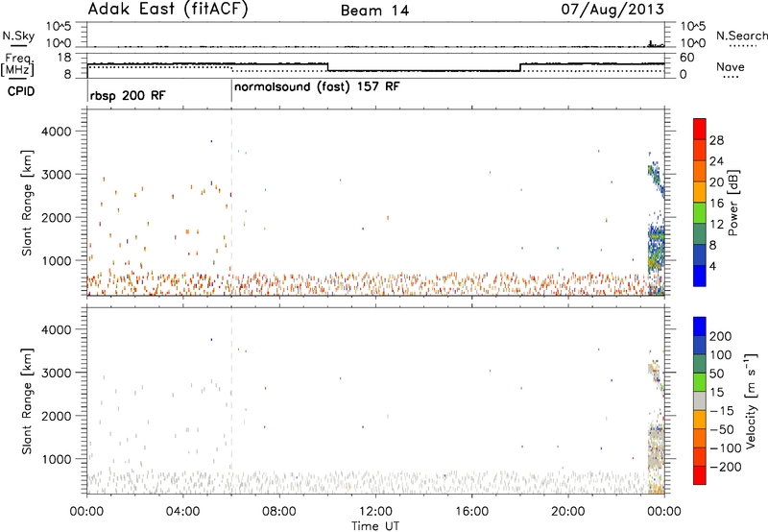
Task: Click the 'normalsound (fast) 157 RF' label
Action: pyautogui.click(x=317, y=87)
